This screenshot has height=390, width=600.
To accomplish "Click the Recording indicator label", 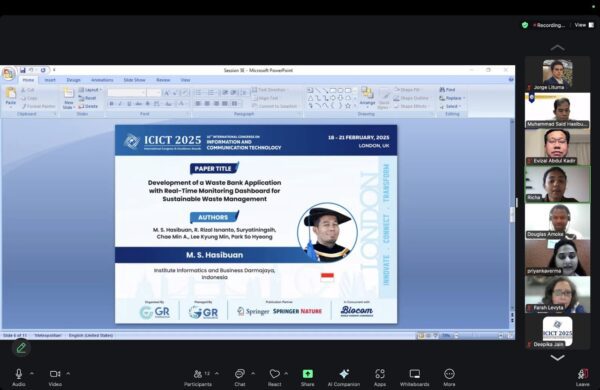I will point(549,25).
